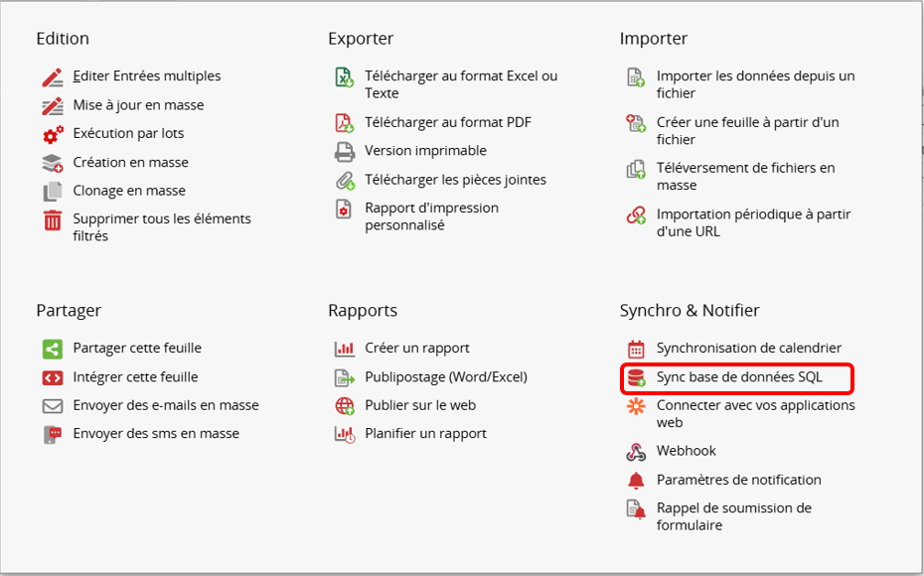
Task: Click the red embed code icon
Action: (x=53, y=377)
